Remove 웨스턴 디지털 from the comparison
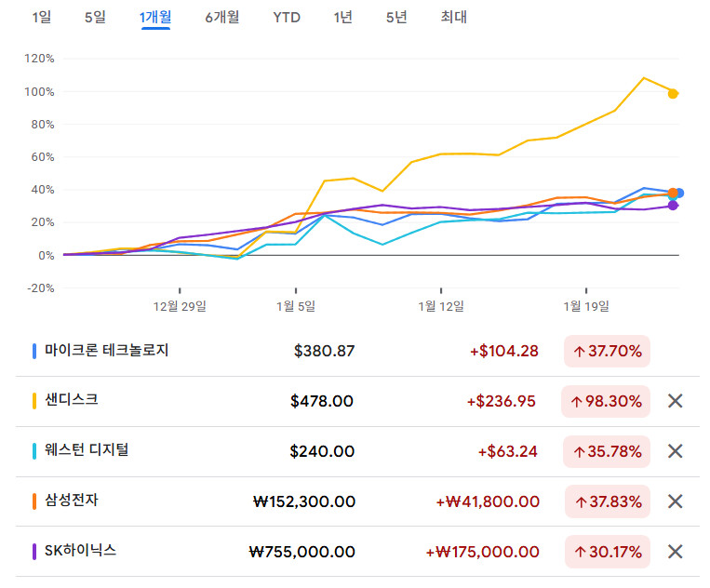The image size is (710, 588). click(676, 451)
